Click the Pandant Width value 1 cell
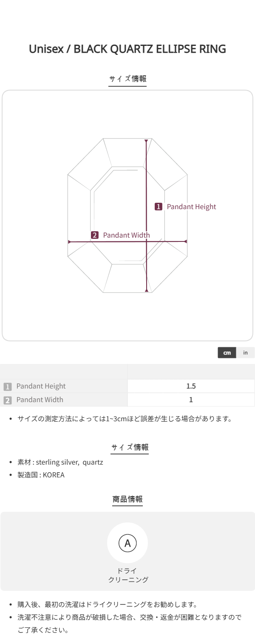The width and height of the screenshot is (255, 644). (x=191, y=400)
